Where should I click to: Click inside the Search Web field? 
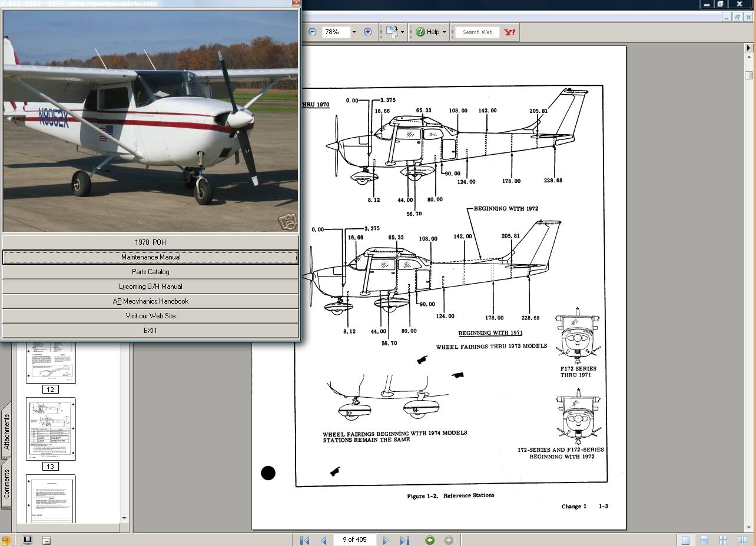point(477,32)
